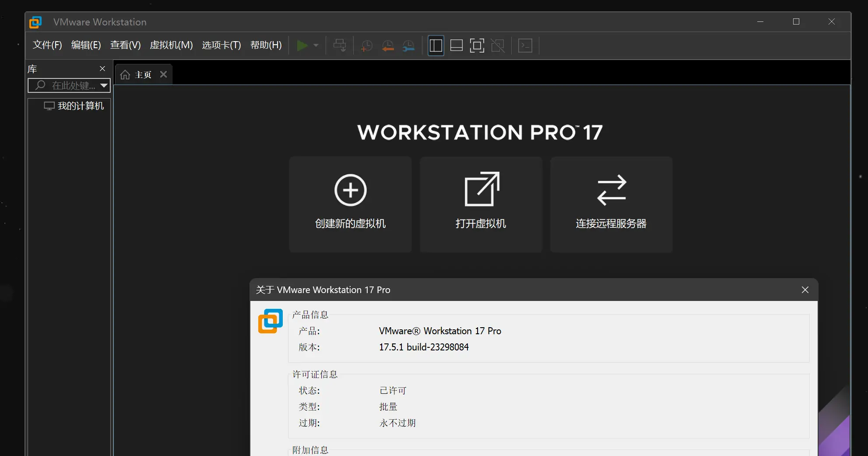Close the 关于 VMware Workstation 17 Pro dialog
This screenshot has width=868, height=456.
click(805, 290)
